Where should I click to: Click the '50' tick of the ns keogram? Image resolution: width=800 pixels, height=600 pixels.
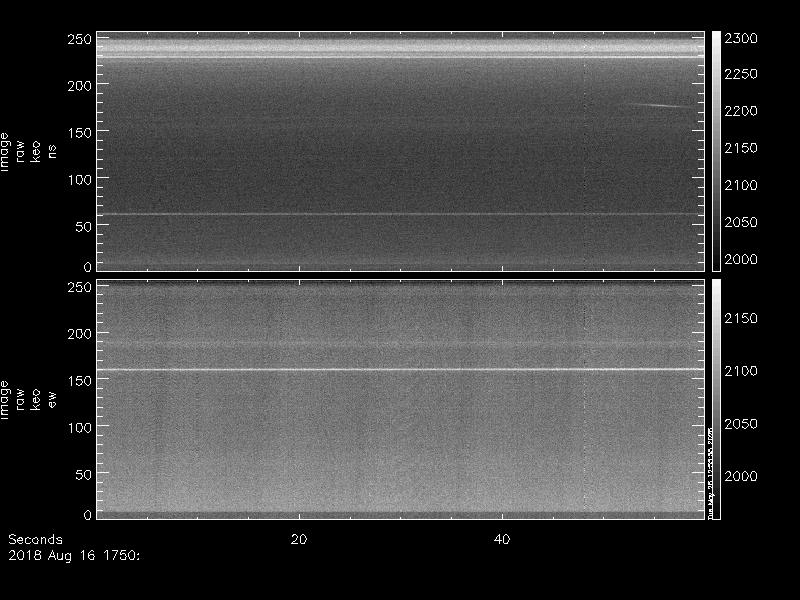(x=84, y=227)
